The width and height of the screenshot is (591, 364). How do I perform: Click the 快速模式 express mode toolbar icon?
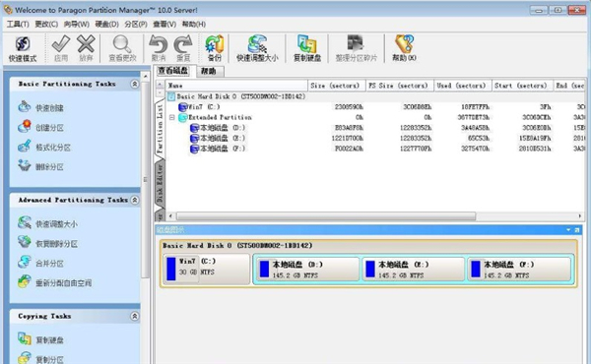click(23, 48)
